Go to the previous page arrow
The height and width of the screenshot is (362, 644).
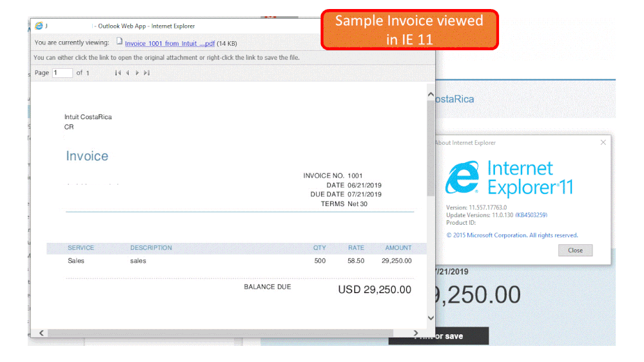click(128, 73)
